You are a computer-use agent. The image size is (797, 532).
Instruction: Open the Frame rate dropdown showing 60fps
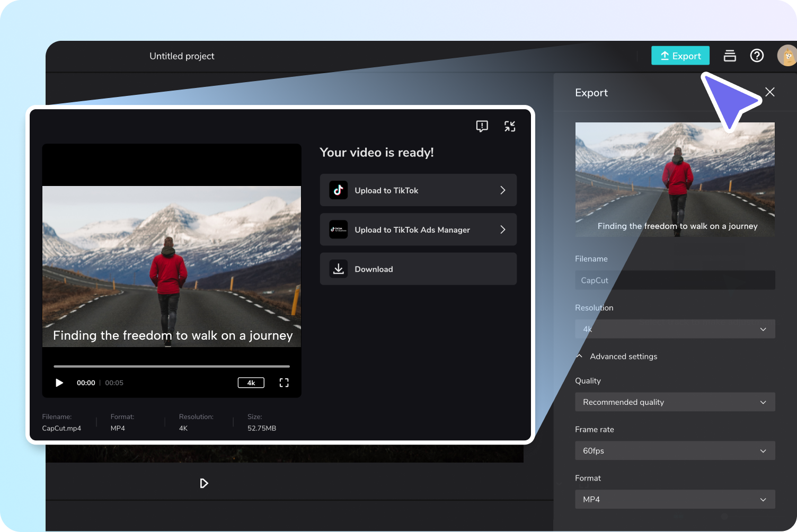[675, 451]
